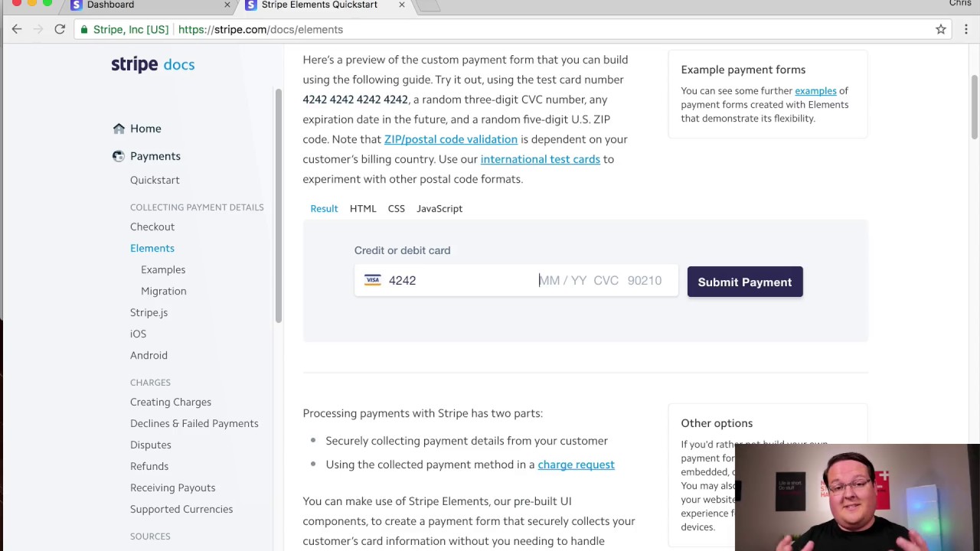Select the Stripe Elements Quickstart tab
Image resolution: width=980 pixels, height=551 pixels.
point(325,5)
